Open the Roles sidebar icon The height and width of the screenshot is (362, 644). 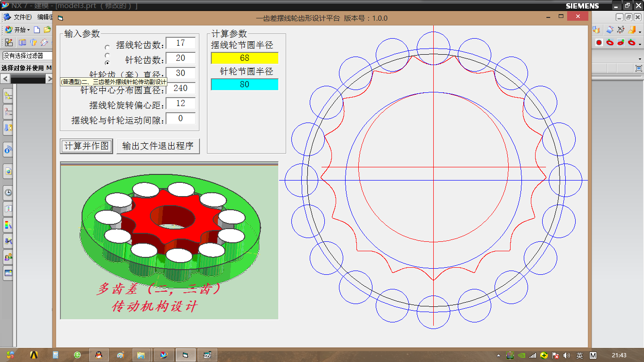(x=8, y=257)
